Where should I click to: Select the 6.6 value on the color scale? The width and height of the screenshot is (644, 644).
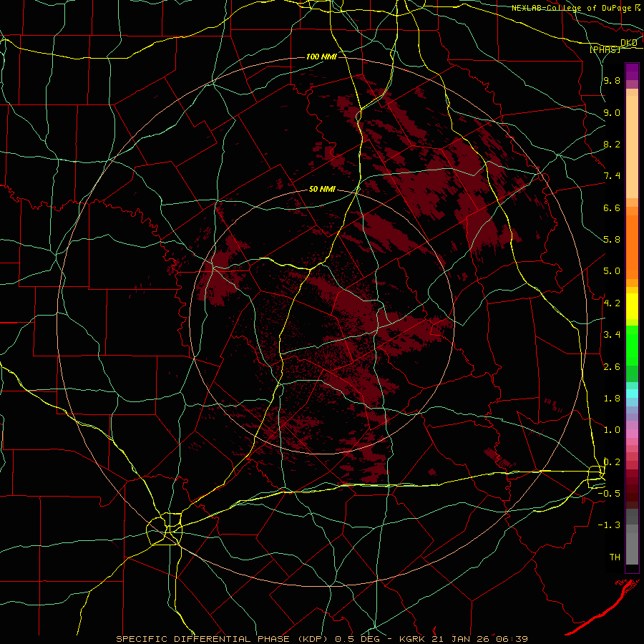tap(612, 208)
